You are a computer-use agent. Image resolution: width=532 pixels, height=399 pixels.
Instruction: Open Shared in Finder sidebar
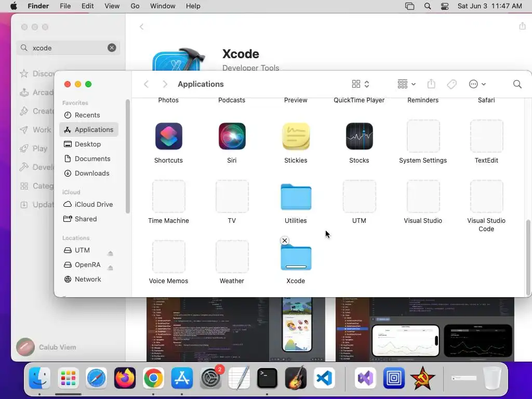88,219
